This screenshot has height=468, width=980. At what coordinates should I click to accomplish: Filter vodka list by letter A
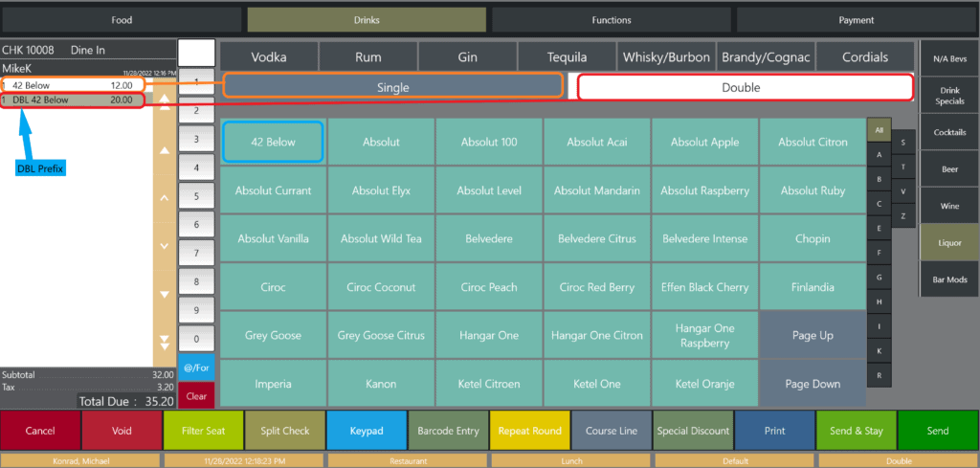880,154
